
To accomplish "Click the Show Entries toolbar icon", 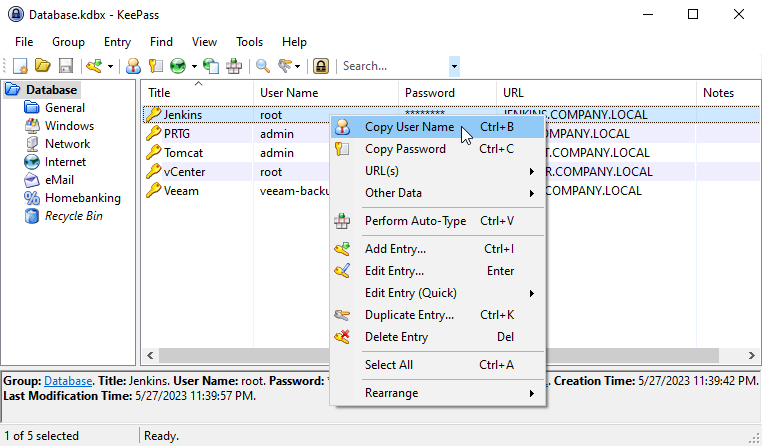I will point(285,66).
